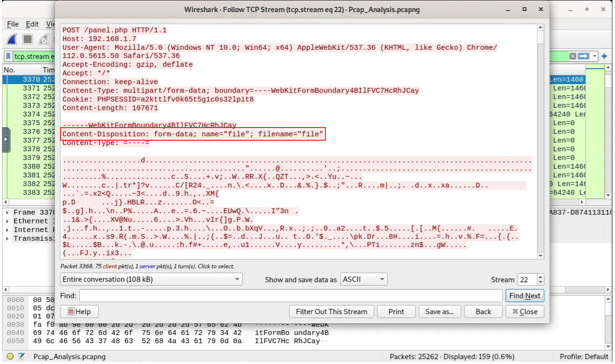Select packet 3378 in the packet list
This screenshot has height=364, width=615.
tap(29, 149)
